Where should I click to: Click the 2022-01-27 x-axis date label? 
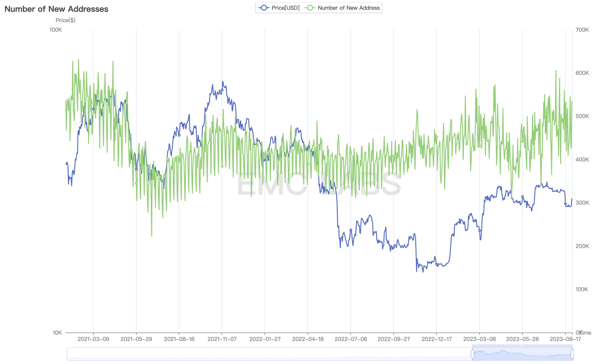pos(265,339)
